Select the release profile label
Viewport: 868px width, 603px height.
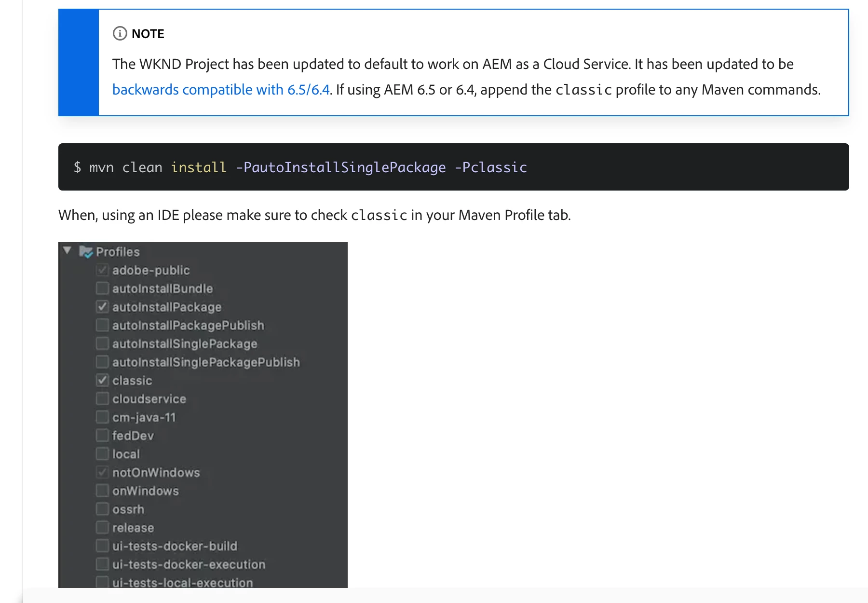click(x=133, y=528)
